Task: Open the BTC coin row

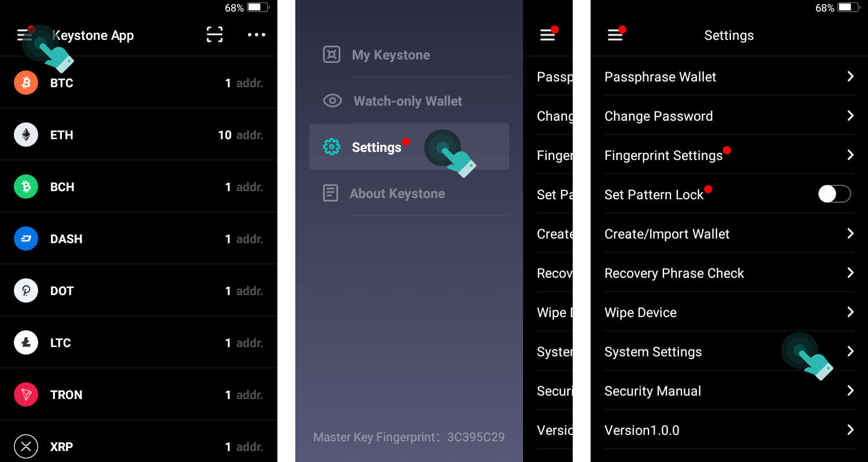Action: [x=139, y=83]
